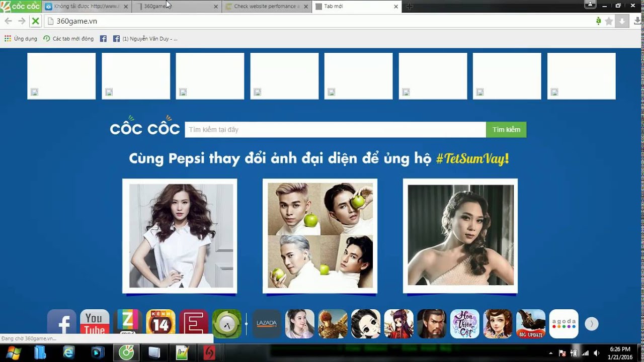The image size is (644, 362).
Task: Show hidden system tray icons
Action: point(550,353)
